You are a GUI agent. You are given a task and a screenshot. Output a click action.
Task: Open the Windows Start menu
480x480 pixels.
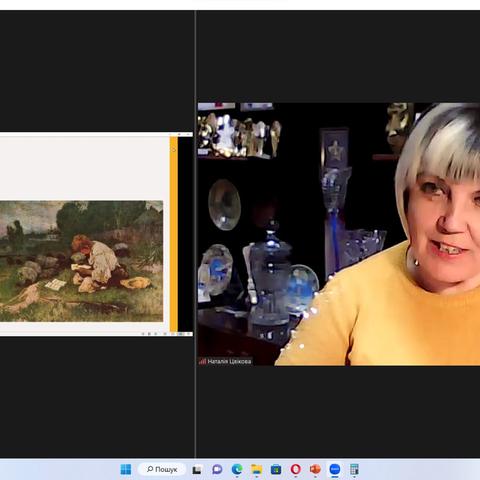126,469
